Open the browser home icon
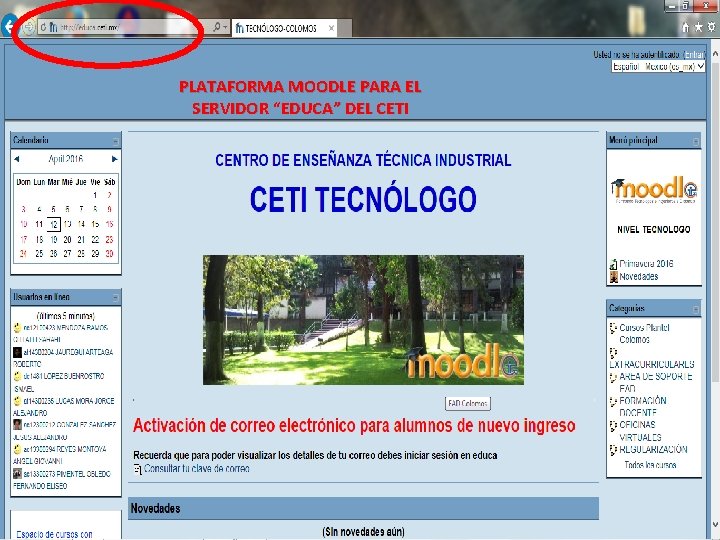Screen dimensions: 720x540 point(686,28)
